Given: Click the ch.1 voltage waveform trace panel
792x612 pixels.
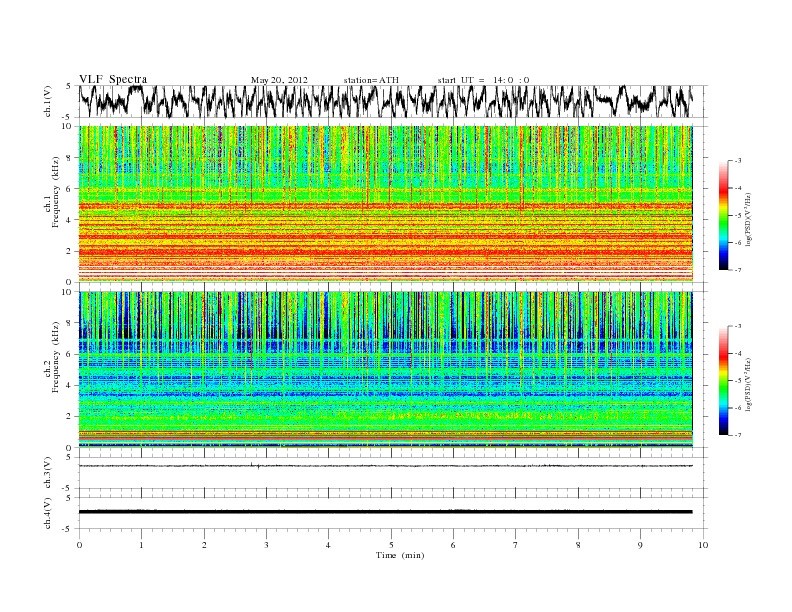Looking at the screenshot, I should point(393,101).
